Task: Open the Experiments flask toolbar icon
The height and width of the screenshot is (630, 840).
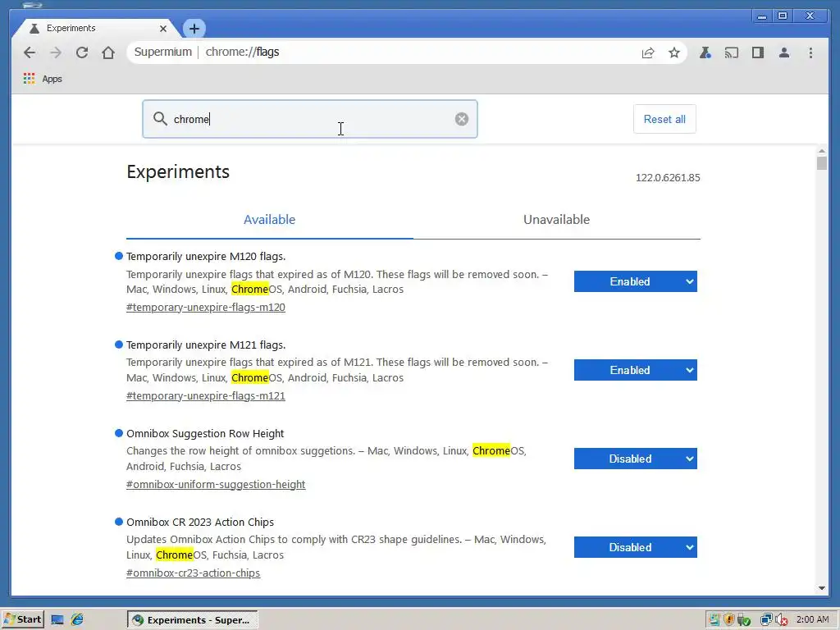Action: coord(705,52)
